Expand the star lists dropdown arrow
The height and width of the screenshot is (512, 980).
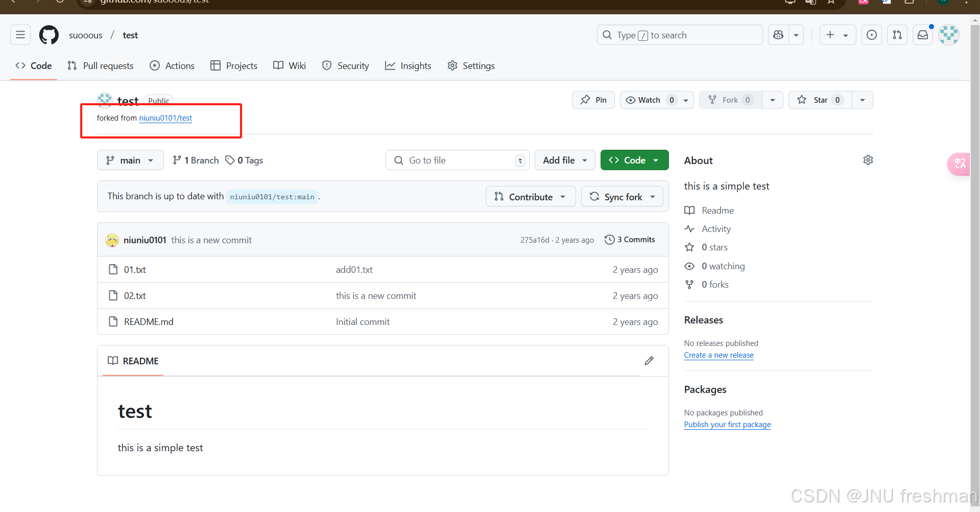(863, 100)
